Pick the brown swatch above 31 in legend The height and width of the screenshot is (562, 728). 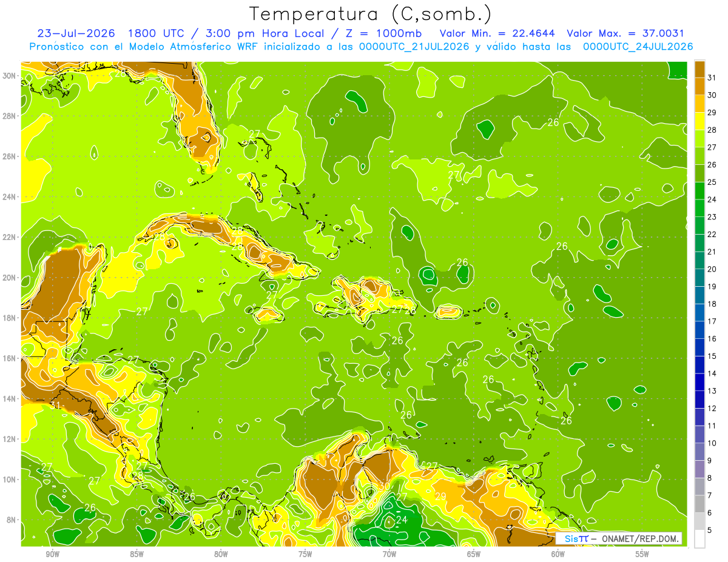(x=699, y=69)
